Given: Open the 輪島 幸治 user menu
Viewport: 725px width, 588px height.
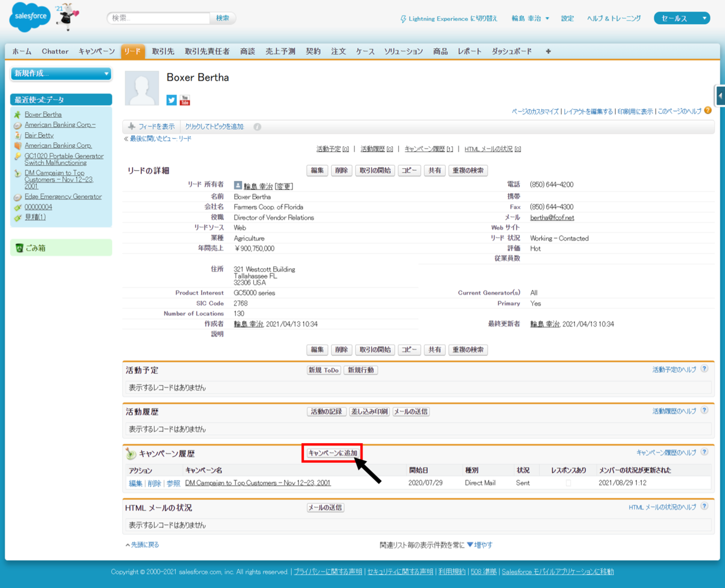Looking at the screenshot, I should coord(530,19).
